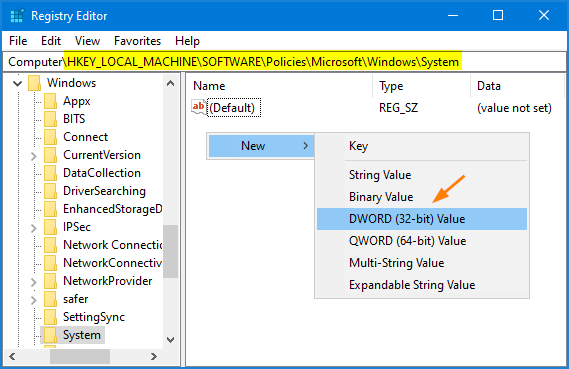Choose Binary Value from the submenu

tap(422, 197)
